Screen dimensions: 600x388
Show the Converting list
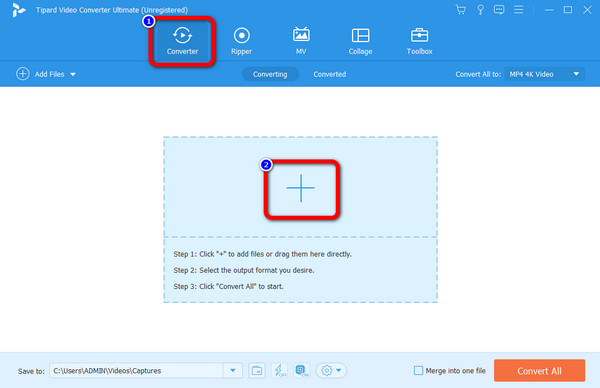pyautogui.click(x=270, y=74)
